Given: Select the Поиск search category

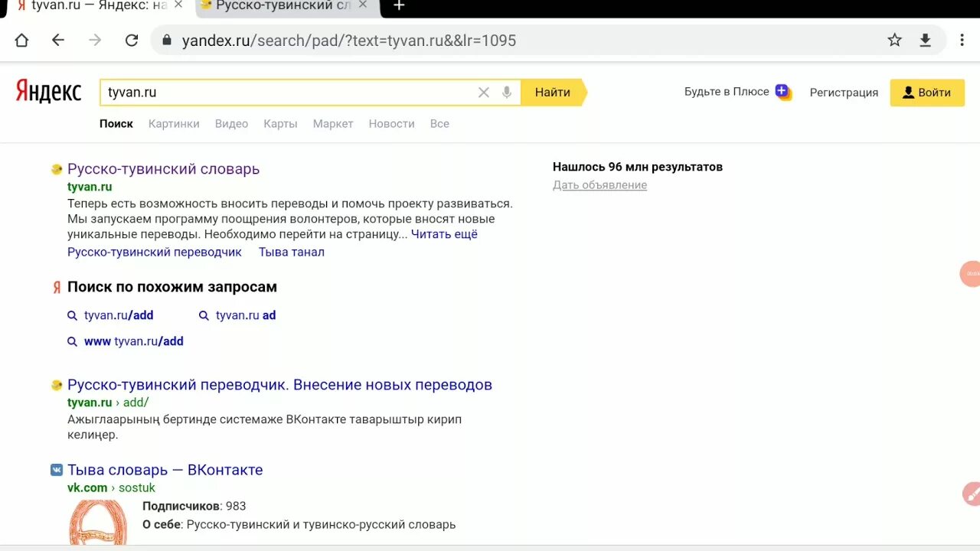Looking at the screenshot, I should [x=116, y=124].
